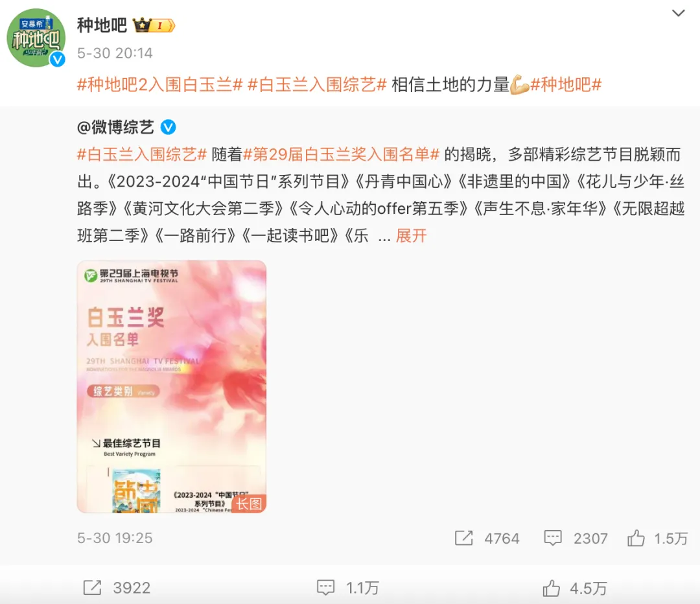Click the 长图 label on thumbnail
The height and width of the screenshot is (604, 700).
click(249, 504)
